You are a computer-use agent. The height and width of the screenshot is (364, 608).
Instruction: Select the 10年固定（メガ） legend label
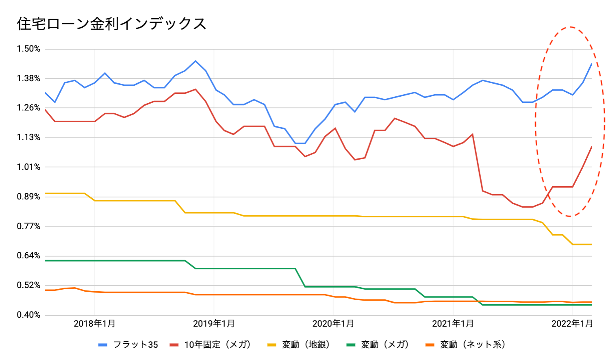pyautogui.click(x=217, y=345)
